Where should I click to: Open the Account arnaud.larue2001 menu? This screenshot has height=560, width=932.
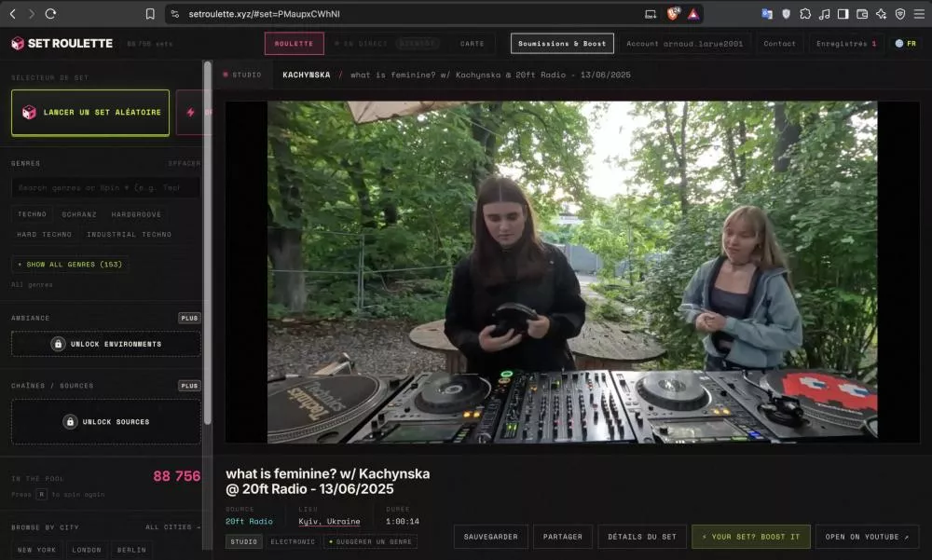point(685,44)
